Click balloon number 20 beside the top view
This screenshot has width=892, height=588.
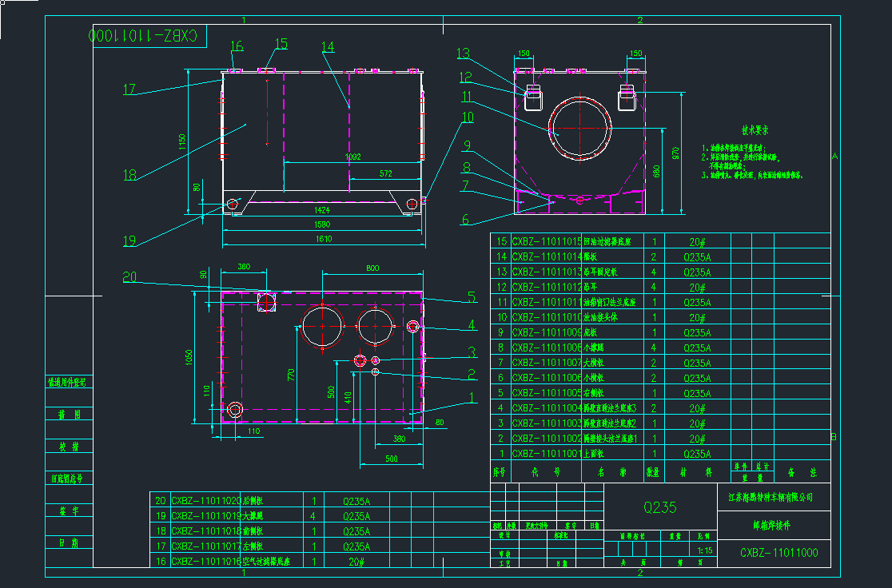pos(130,277)
